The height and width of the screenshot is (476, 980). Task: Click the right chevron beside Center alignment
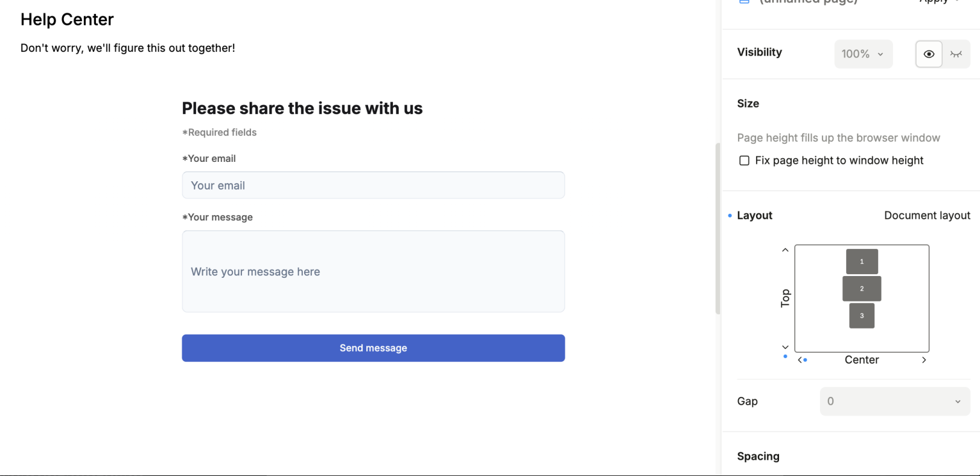coord(924,360)
